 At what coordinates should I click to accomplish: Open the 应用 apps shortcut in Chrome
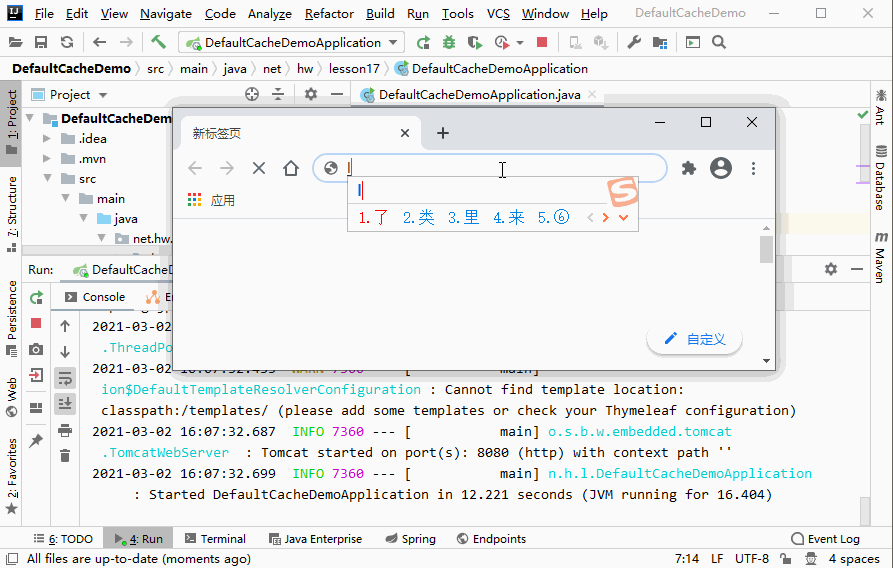211,200
